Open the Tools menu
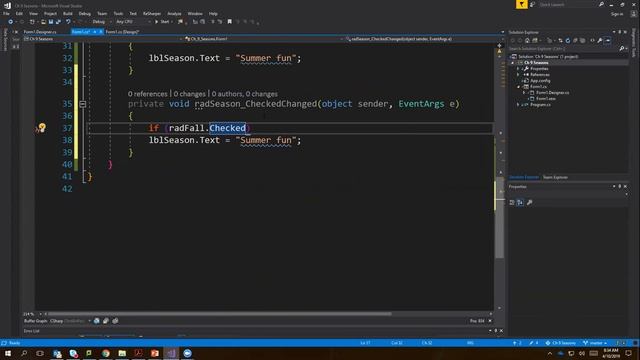This screenshot has height=360, width=640. [x=118, y=13]
